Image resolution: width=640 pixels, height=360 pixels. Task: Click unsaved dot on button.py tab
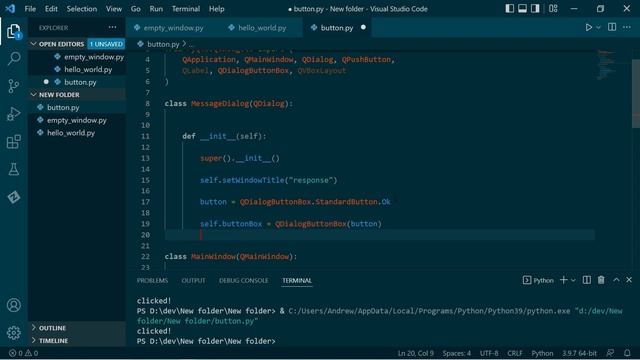pos(363,27)
